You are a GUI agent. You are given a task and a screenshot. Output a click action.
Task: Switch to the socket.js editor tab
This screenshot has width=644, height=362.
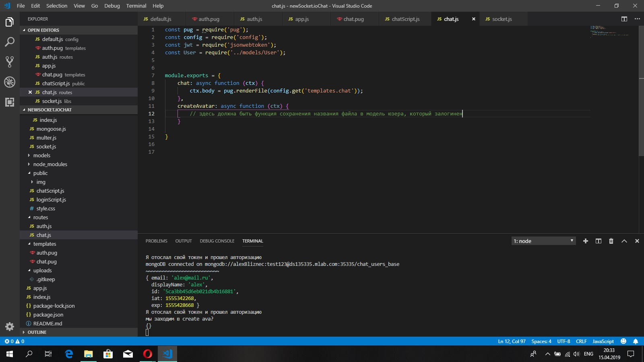click(504, 19)
